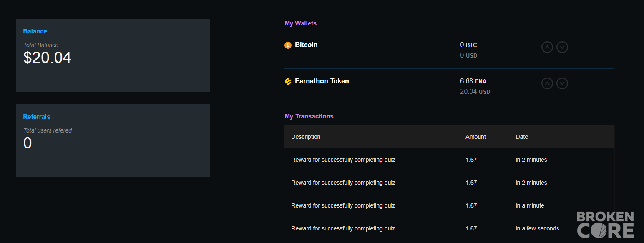The height and width of the screenshot is (243, 644).
Task: Click the down-arrow circle for Earnathon Token
Action: 562,83
